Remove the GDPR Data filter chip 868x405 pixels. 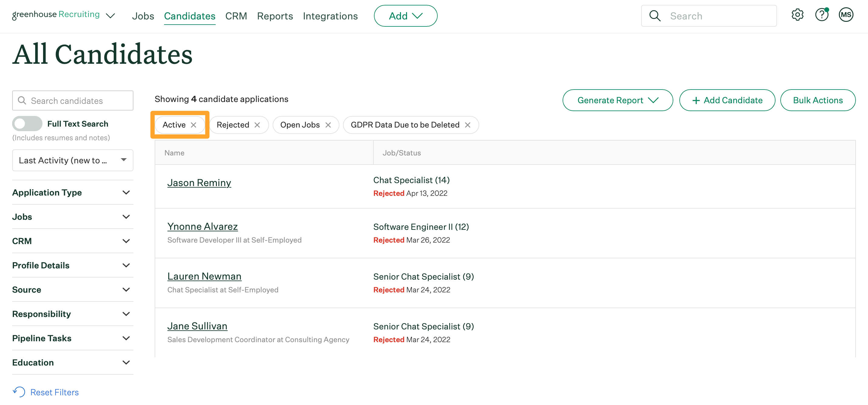pyautogui.click(x=467, y=125)
